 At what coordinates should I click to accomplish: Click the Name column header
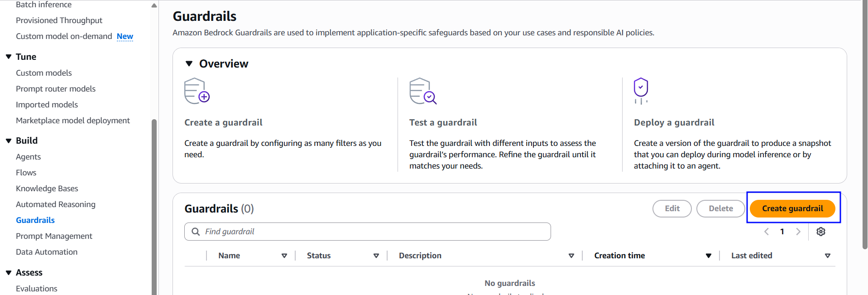pos(229,256)
